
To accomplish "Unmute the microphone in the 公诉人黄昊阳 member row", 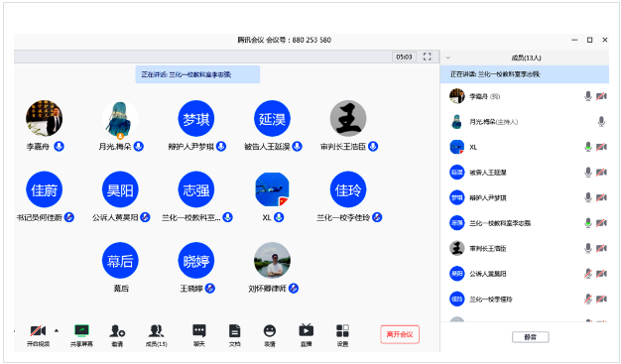I will click(x=588, y=274).
